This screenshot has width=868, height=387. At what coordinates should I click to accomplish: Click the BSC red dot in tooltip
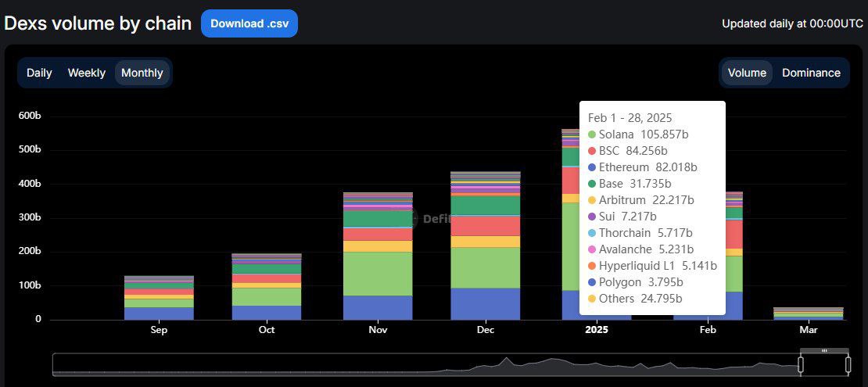point(592,151)
